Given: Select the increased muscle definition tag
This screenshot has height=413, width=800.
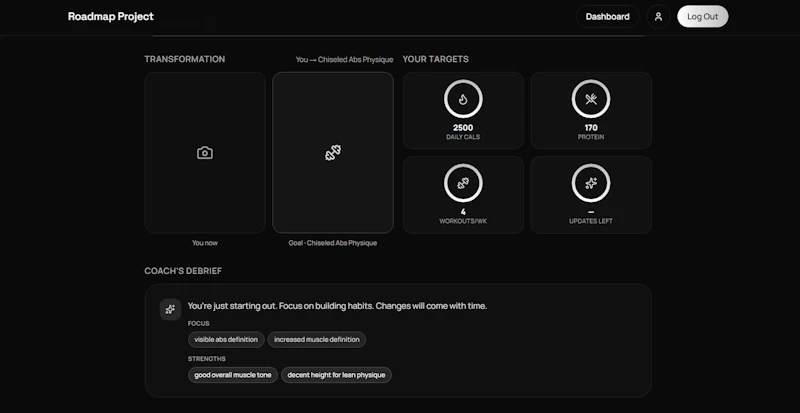Looking at the screenshot, I should [x=317, y=339].
